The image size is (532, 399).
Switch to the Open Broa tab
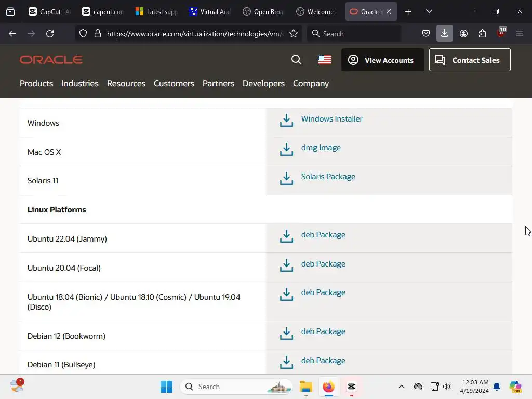coord(263,11)
